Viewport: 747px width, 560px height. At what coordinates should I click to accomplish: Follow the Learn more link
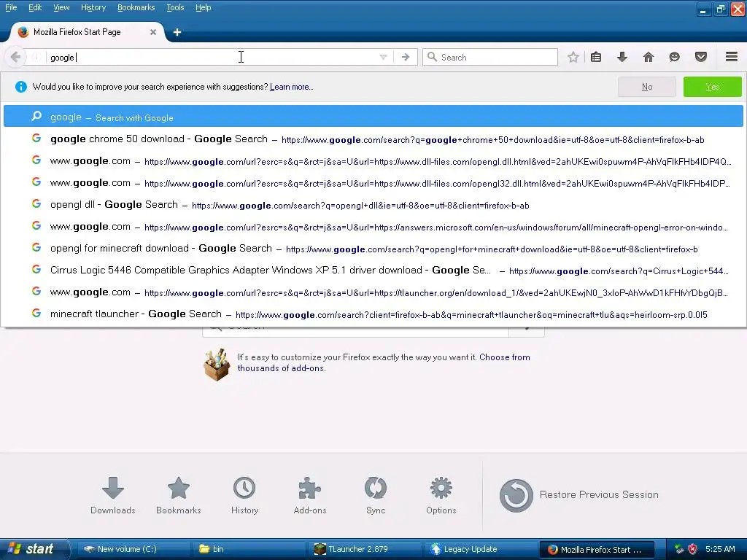click(x=292, y=87)
